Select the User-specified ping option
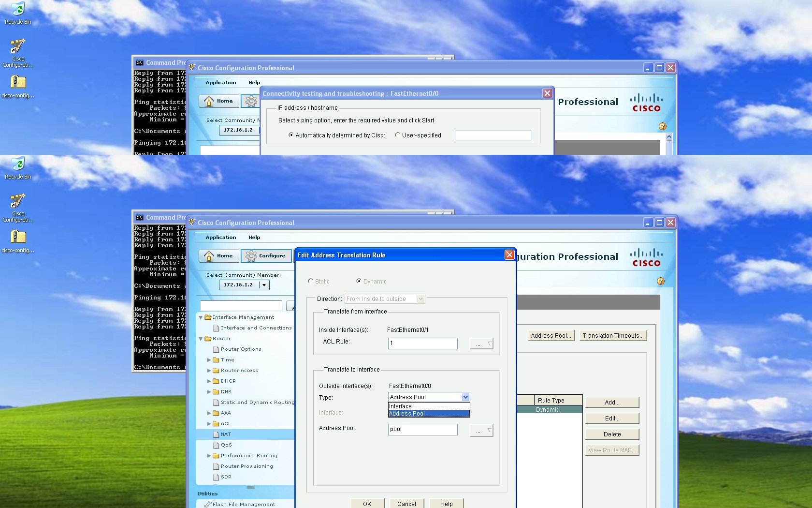The image size is (812, 508). point(397,135)
